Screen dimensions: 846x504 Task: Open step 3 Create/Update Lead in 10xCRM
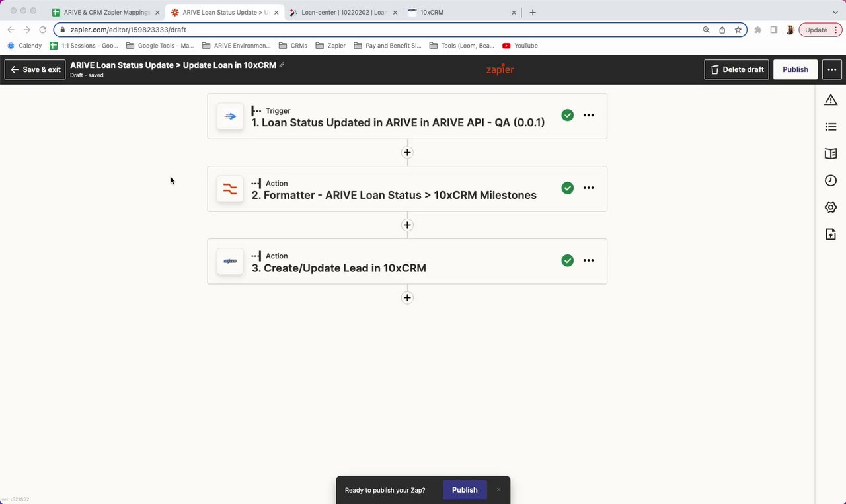click(407, 262)
